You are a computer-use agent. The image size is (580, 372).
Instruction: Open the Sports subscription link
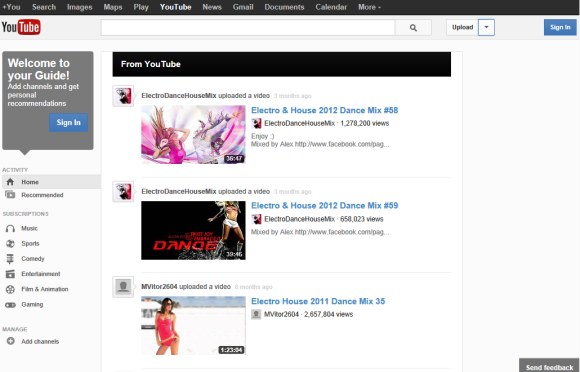pyautogui.click(x=30, y=244)
